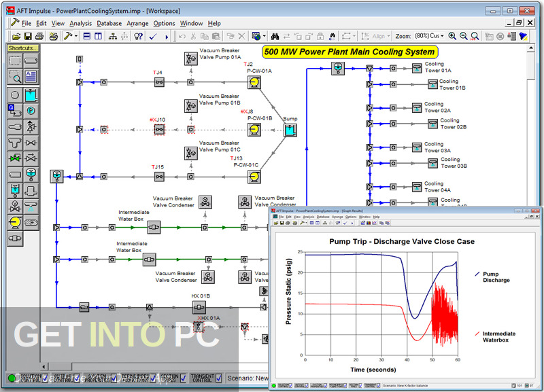Click the green status light indicator

tap(12, 378)
